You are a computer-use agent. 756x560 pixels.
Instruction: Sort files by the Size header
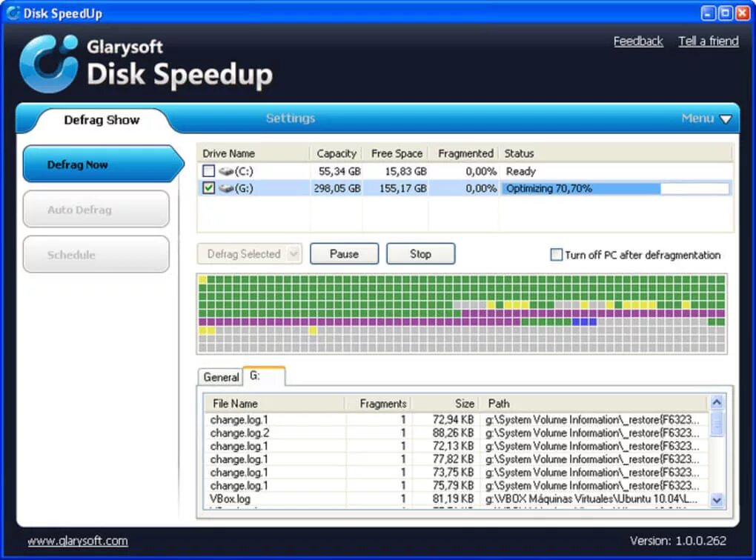(x=446, y=404)
